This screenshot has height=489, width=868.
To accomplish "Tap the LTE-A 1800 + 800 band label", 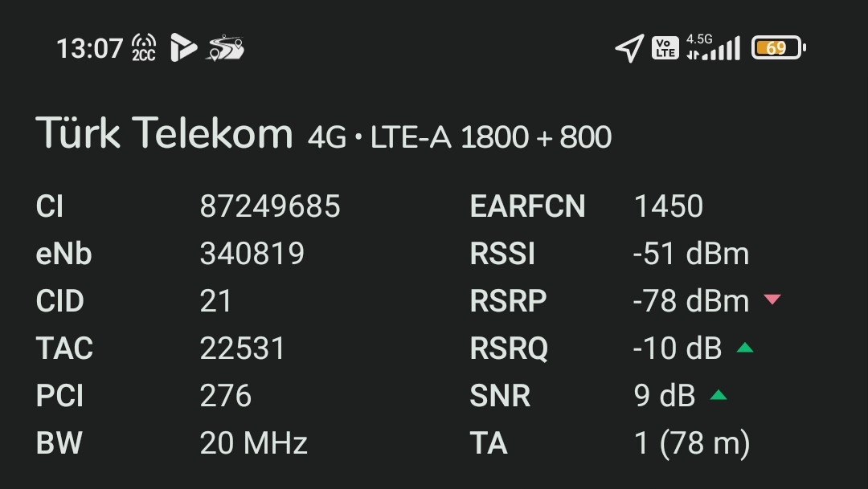I will point(491,137).
